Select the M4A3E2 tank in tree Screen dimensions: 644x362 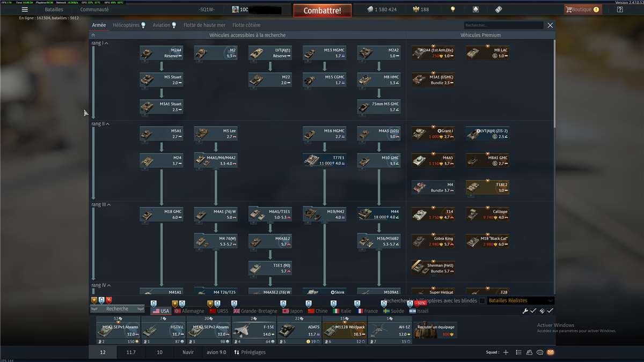270,241
